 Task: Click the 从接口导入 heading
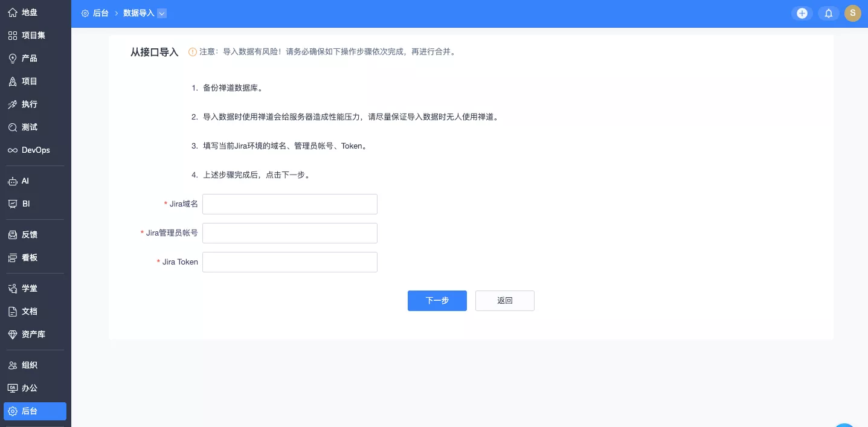click(155, 52)
